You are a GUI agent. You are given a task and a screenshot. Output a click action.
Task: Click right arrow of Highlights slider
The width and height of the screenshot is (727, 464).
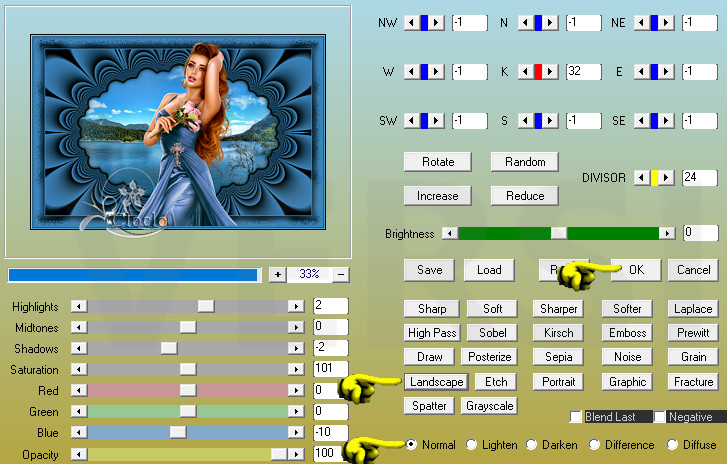tap(296, 306)
